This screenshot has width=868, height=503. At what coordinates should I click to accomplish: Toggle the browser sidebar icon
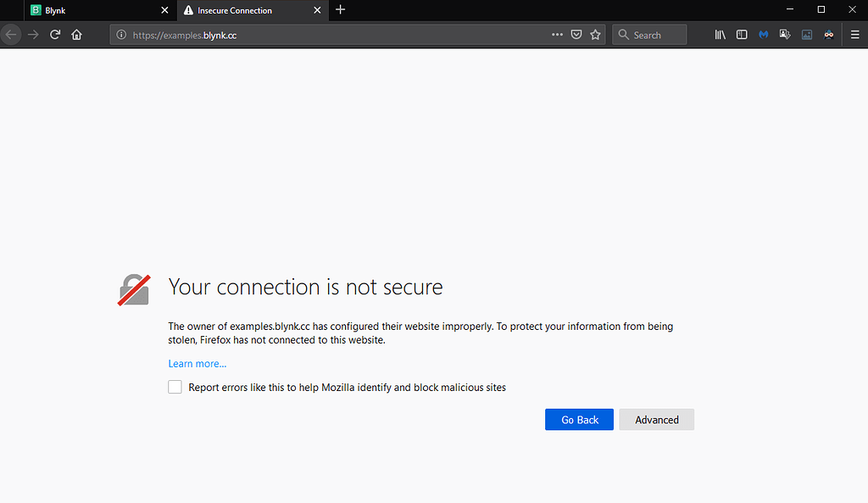[742, 34]
